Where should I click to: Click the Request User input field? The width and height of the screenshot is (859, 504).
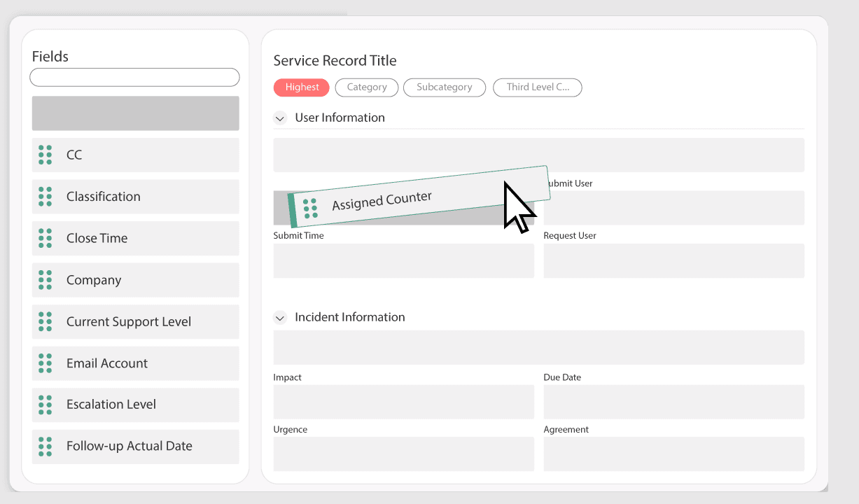(x=674, y=260)
